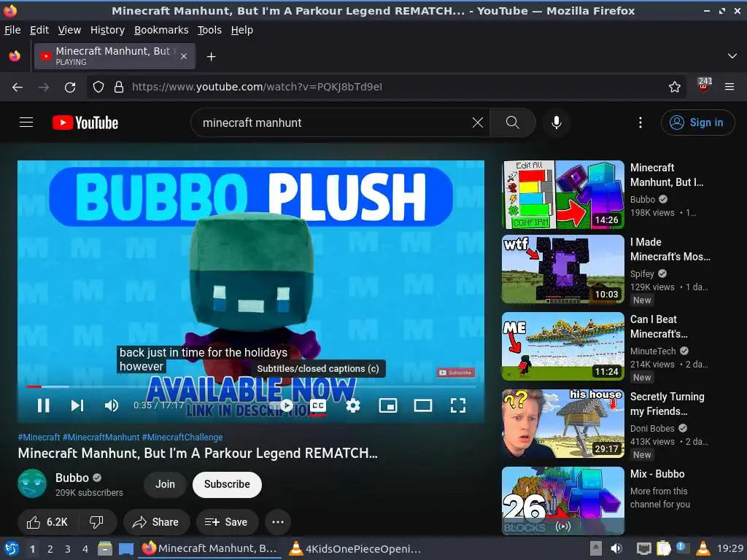Open the Bubbo channel name link
Image resolution: width=747 pixels, height=560 pixels.
click(x=72, y=478)
